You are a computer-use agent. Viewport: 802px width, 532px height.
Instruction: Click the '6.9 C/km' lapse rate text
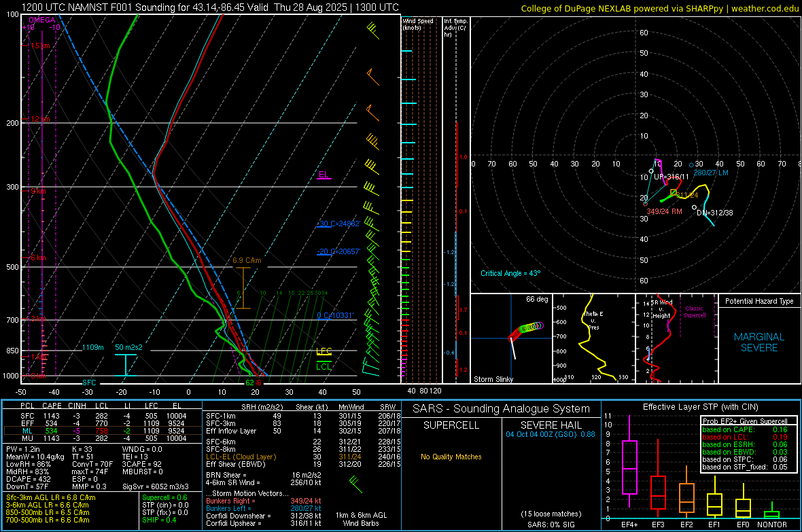click(247, 260)
